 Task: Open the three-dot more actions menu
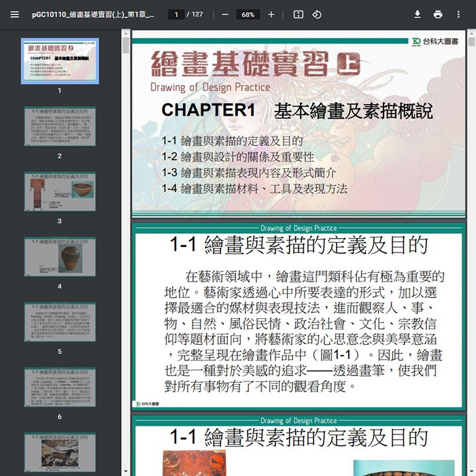coord(458,14)
